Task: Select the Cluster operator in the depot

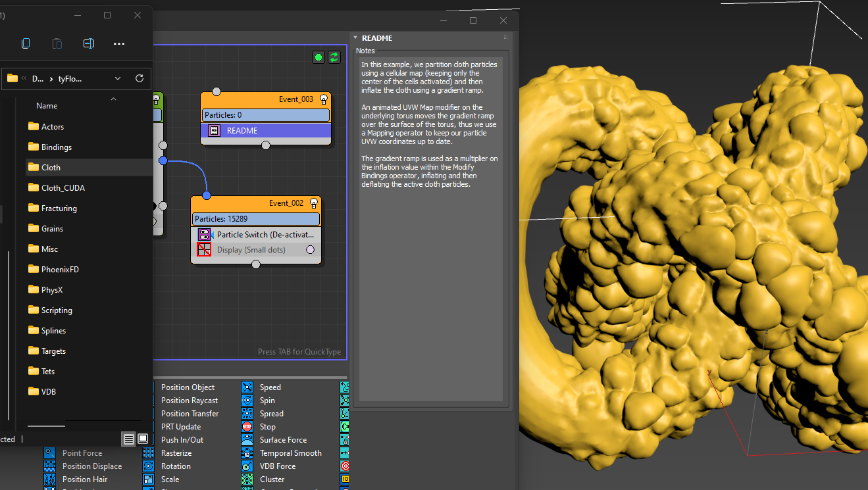Action: point(271,479)
